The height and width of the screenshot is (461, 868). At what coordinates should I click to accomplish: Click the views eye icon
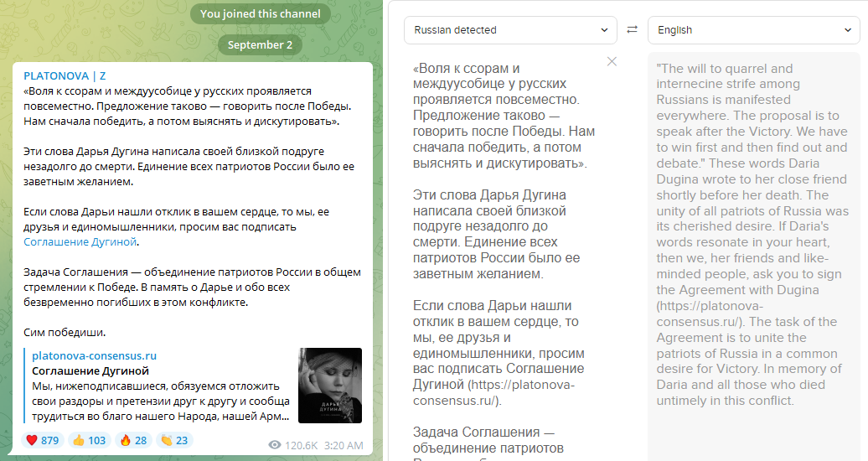coord(274,445)
